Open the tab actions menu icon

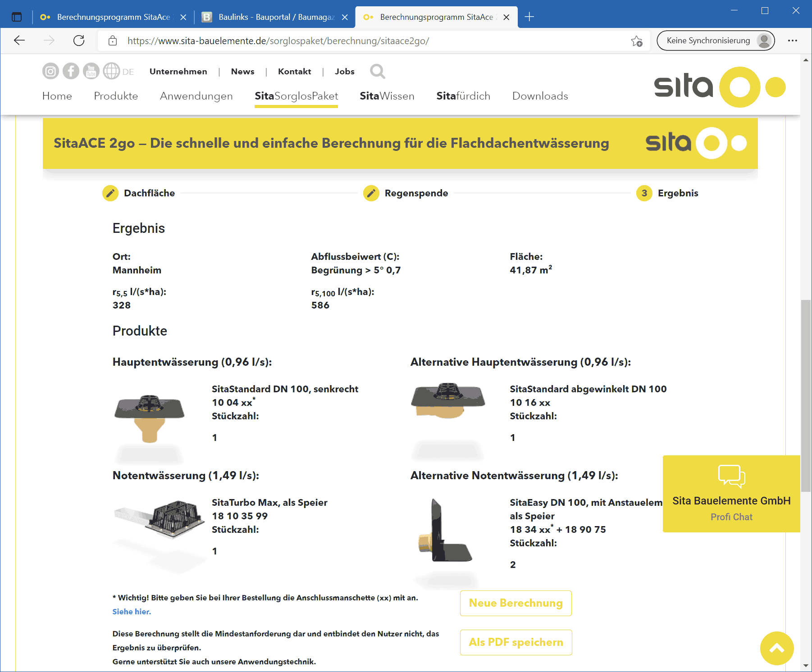pos(17,17)
